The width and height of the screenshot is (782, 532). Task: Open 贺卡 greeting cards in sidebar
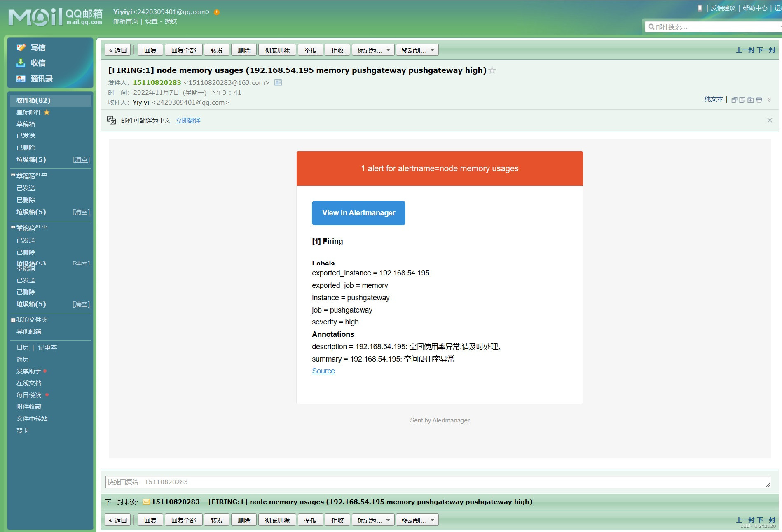tap(23, 431)
